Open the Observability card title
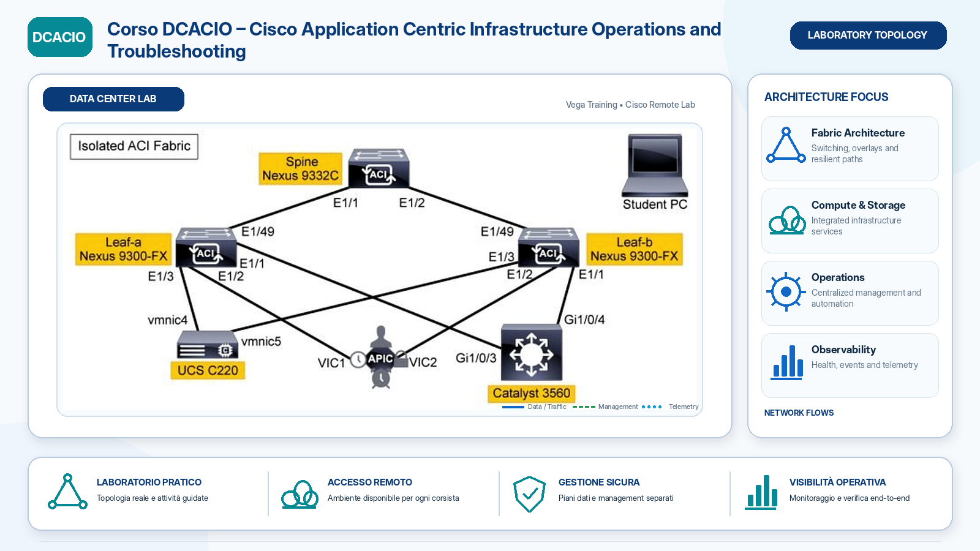The height and width of the screenshot is (551, 980). [843, 350]
